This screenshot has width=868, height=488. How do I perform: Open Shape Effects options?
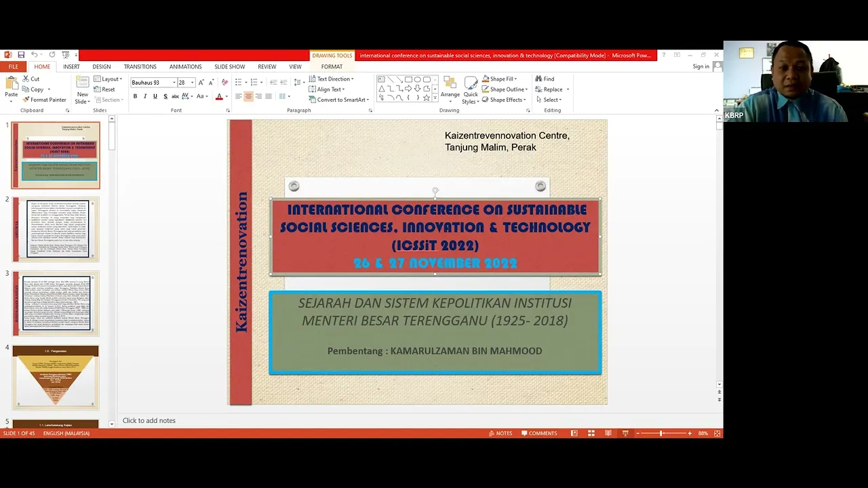[503, 100]
